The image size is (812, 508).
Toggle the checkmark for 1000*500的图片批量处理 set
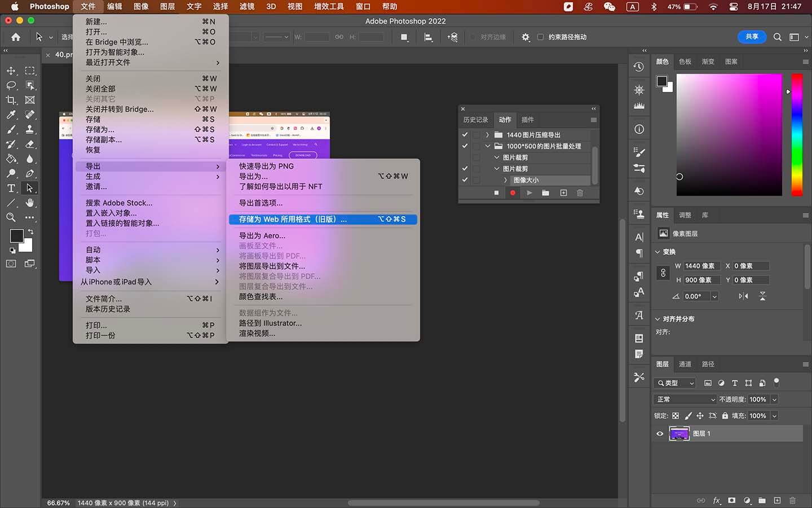(465, 146)
